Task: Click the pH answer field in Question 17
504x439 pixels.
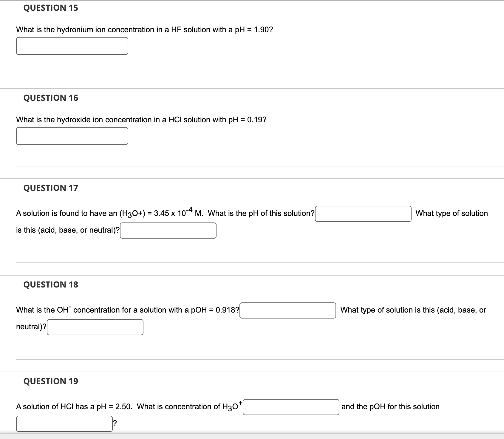Action: pos(362,214)
